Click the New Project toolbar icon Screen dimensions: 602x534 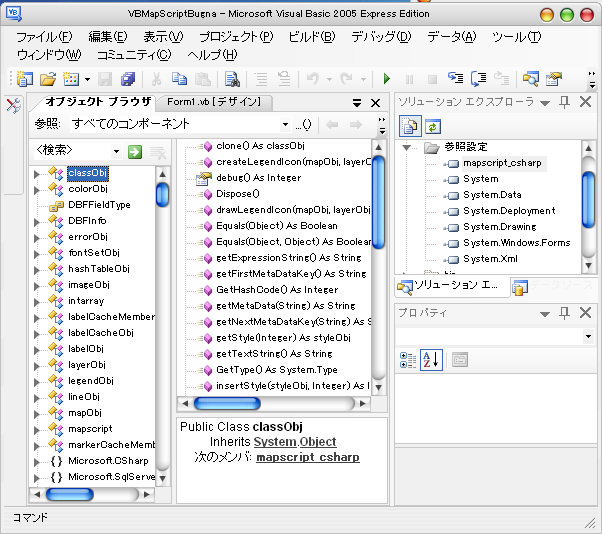point(25,79)
